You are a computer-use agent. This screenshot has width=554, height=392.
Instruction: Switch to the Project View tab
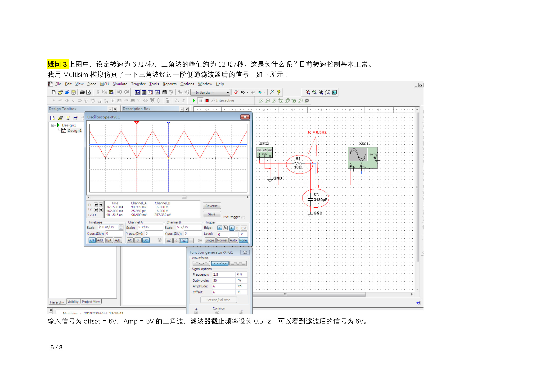click(91, 302)
